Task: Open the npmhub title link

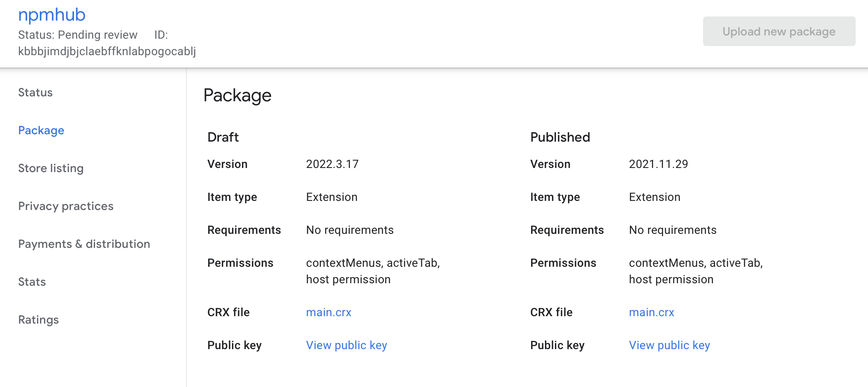Action: 52,15
